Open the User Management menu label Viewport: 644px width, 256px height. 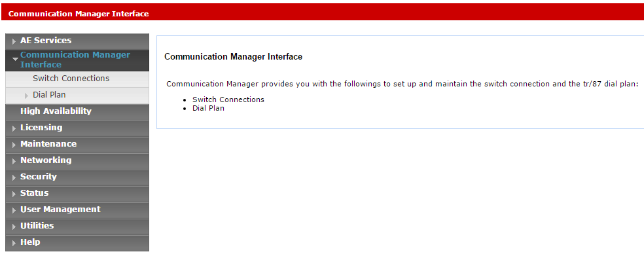click(60, 209)
